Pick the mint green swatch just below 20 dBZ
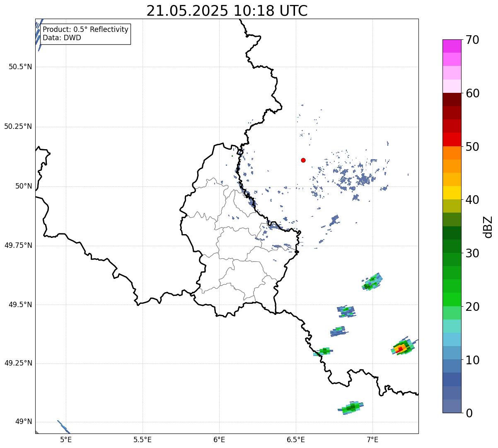498x448 pixels. pos(452,313)
